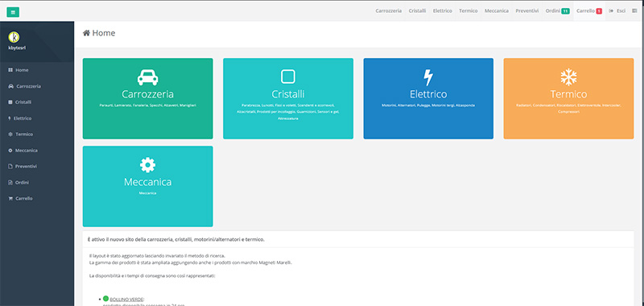This screenshot has height=306, width=644.
Task: Click the red Carrello count badge
Action: coord(599,11)
